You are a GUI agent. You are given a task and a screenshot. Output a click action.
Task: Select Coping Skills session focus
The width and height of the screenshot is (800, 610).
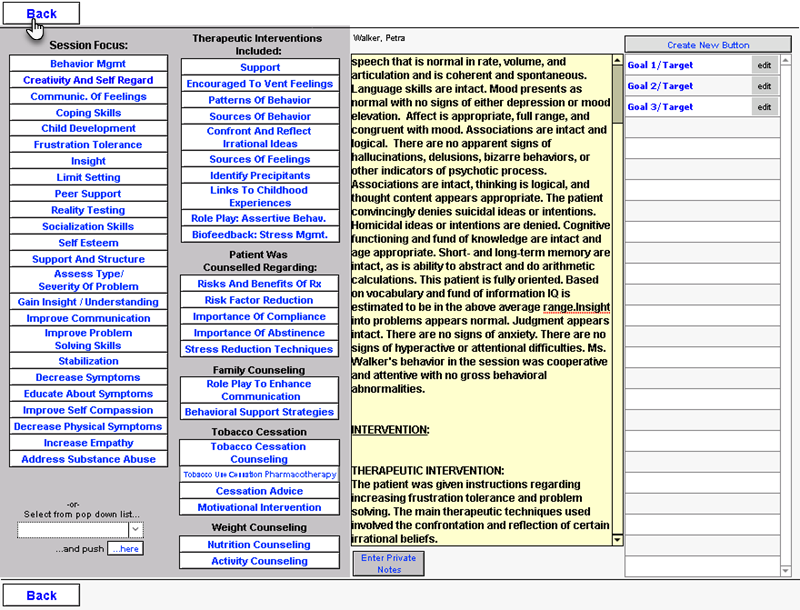click(x=87, y=112)
